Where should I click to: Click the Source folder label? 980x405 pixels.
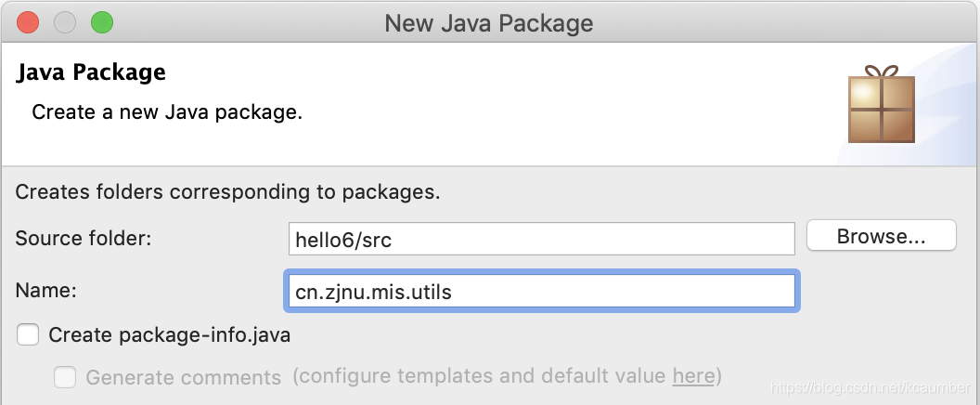(84, 238)
